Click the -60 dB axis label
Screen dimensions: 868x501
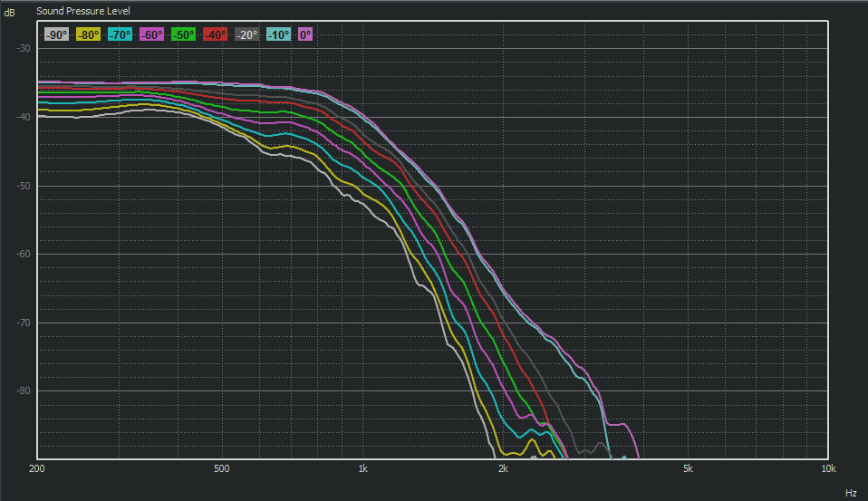24,254
